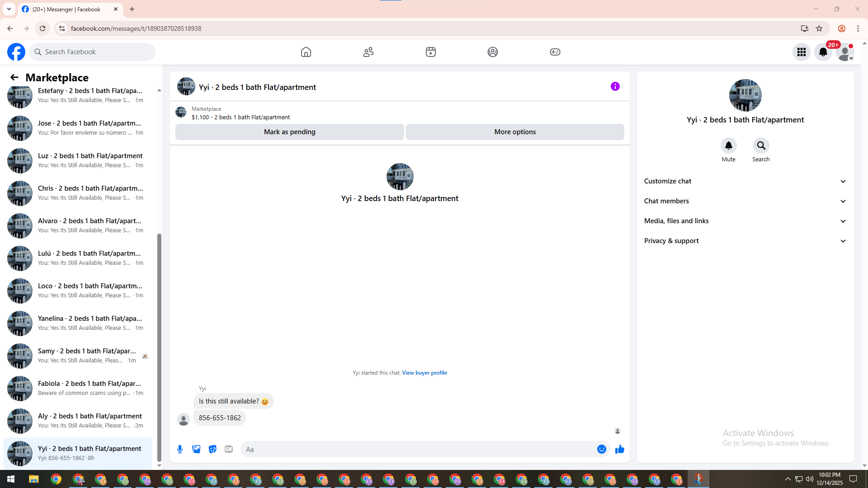
Task: Mute this conversation
Action: click(x=728, y=145)
